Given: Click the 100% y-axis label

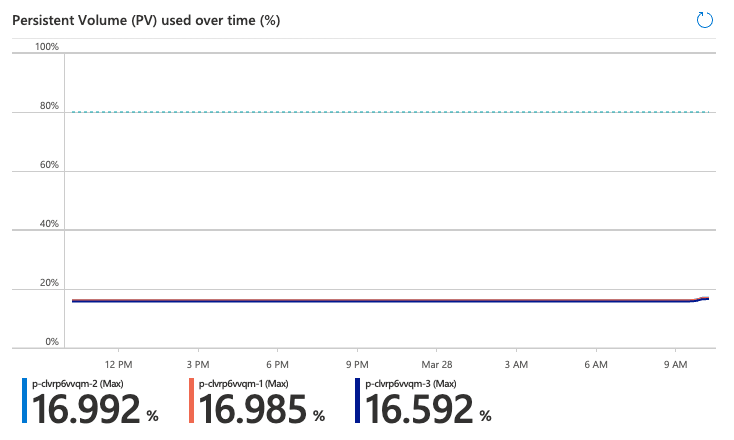Looking at the screenshot, I should pyautogui.click(x=47, y=47).
